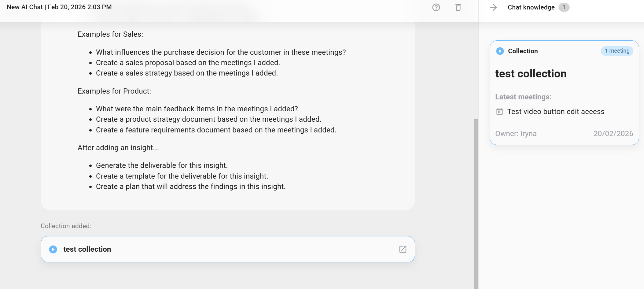
Task: Open the help question mark icon
Action: pyautogui.click(x=436, y=7)
